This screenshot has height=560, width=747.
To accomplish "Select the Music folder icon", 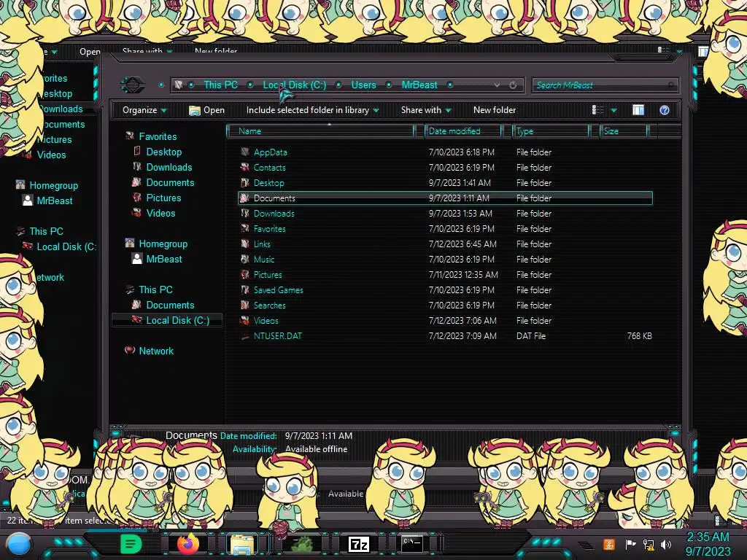I will coord(245,260).
